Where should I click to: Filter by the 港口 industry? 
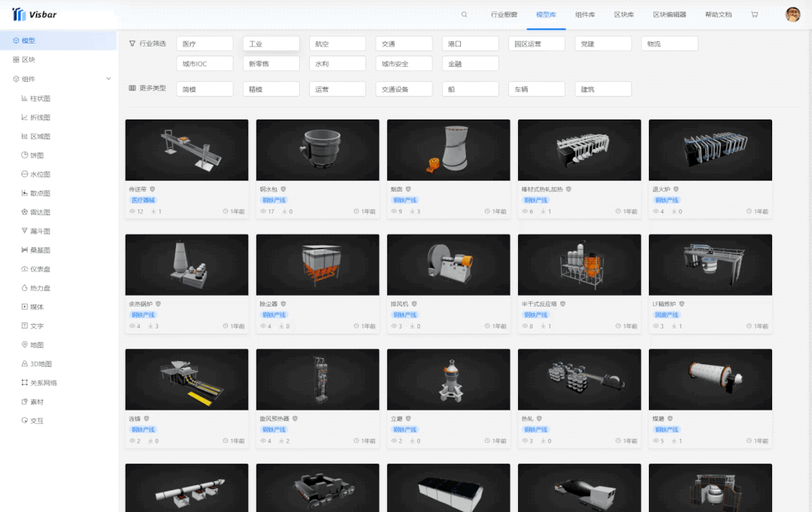[x=470, y=44]
